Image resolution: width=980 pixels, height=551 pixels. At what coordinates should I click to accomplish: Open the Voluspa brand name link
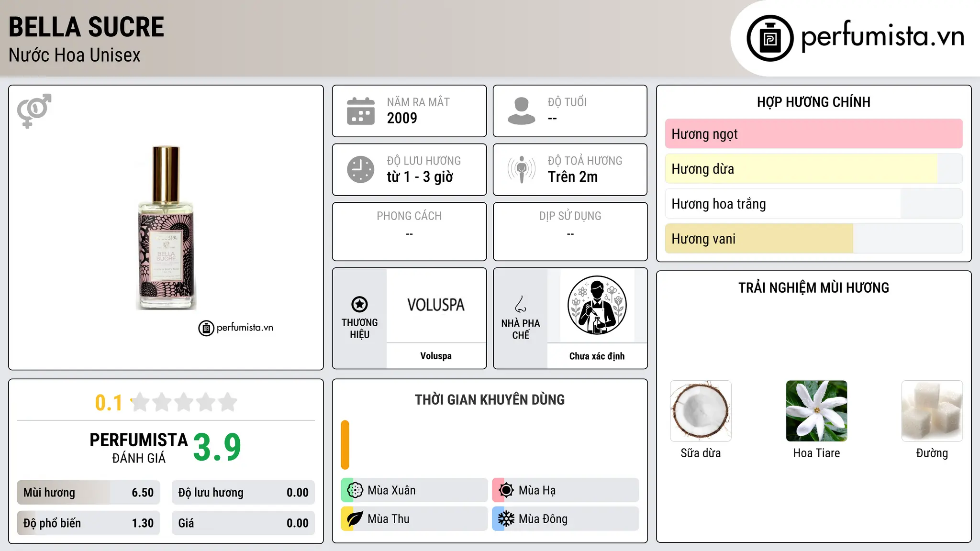tap(436, 356)
